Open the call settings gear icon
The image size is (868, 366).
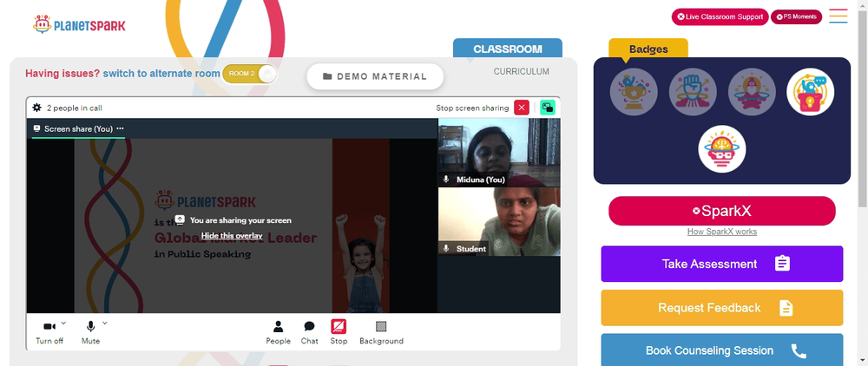(37, 108)
